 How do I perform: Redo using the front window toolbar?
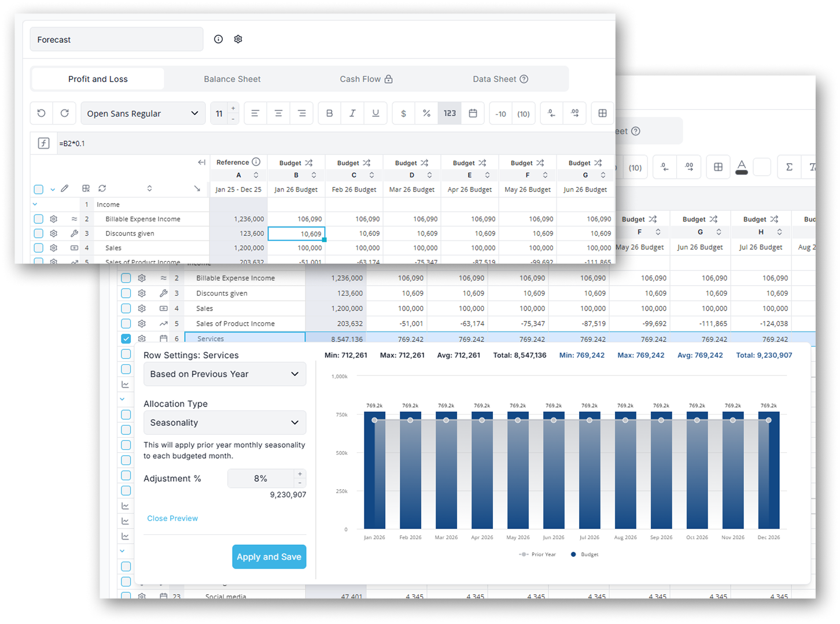click(64, 113)
